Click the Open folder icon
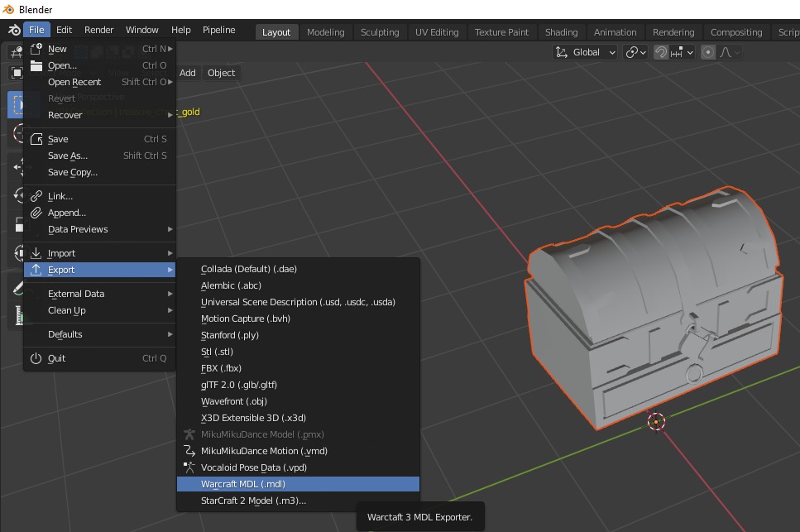 36,65
